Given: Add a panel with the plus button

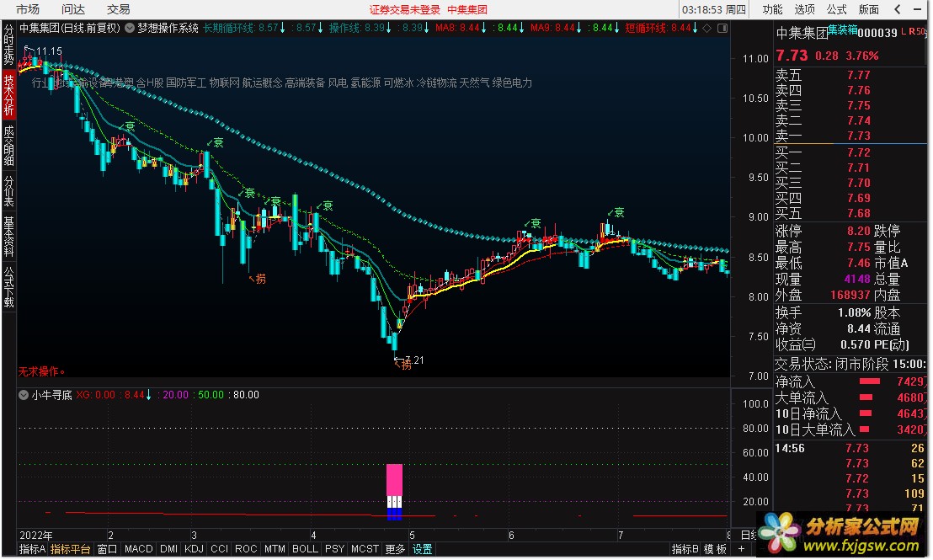Looking at the screenshot, I should [741, 549].
